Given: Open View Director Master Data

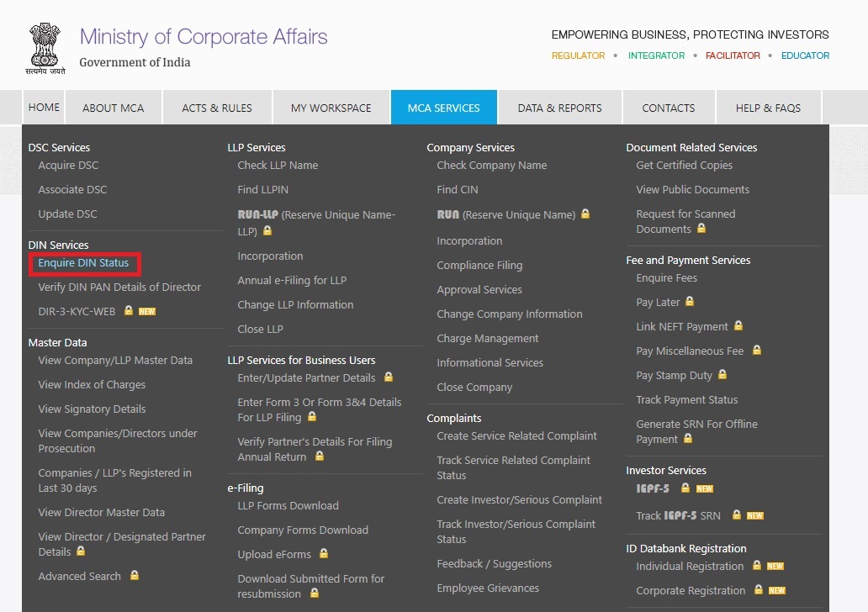Looking at the screenshot, I should tap(101, 513).
